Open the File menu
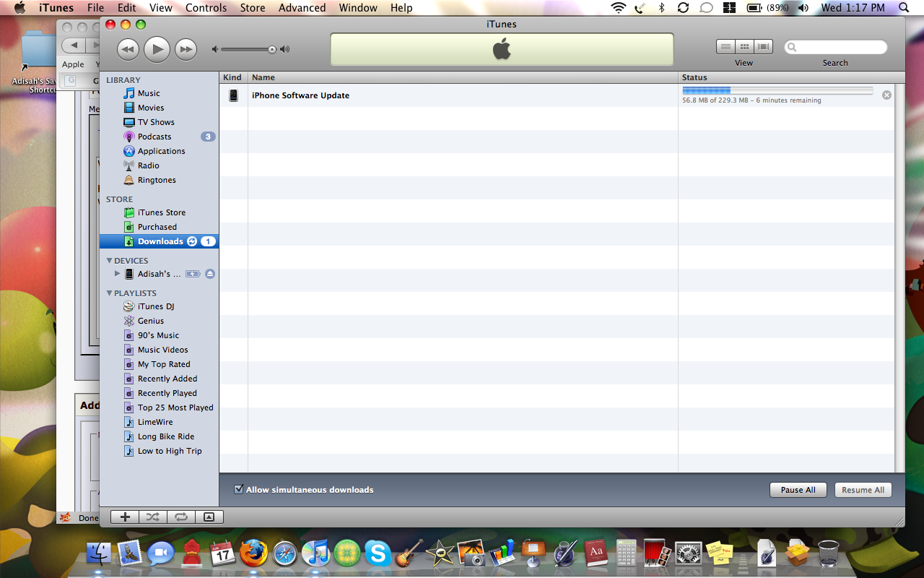924x578 pixels. [95, 8]
